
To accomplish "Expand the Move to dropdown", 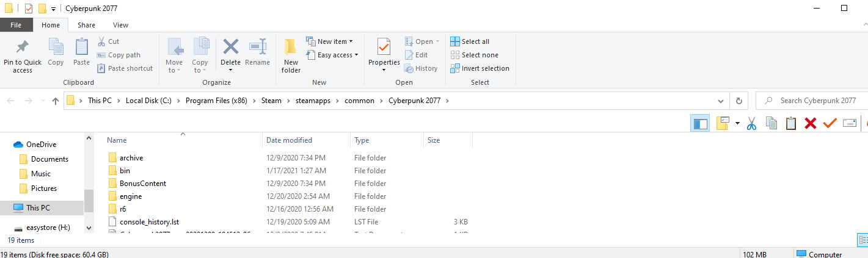I will pos(174,56).
